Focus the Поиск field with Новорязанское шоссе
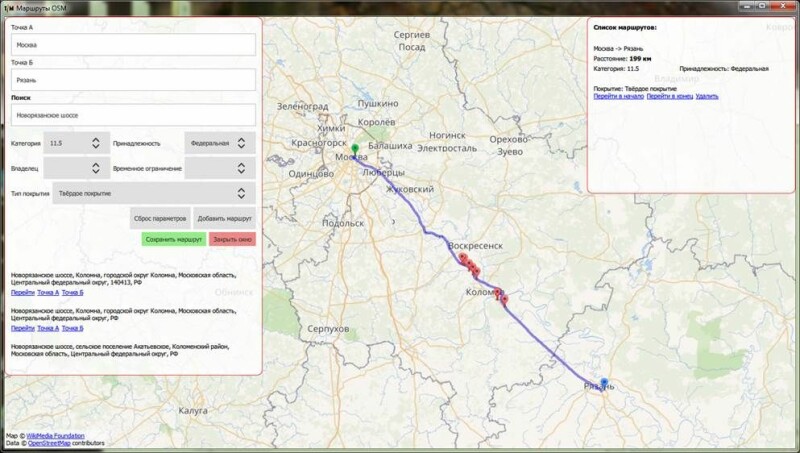Viewport: 800px width, 453px height. pyautogui.click(x=133, y=115)
